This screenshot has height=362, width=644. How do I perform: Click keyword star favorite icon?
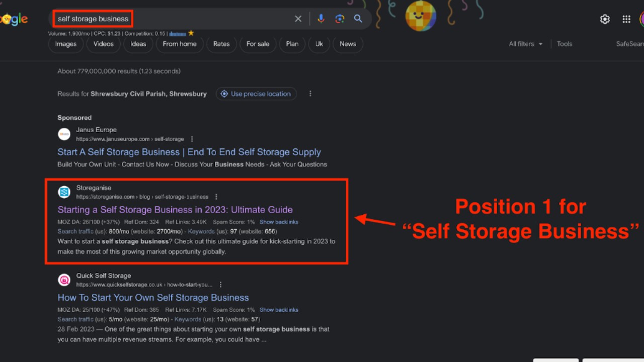coord(191,33)
